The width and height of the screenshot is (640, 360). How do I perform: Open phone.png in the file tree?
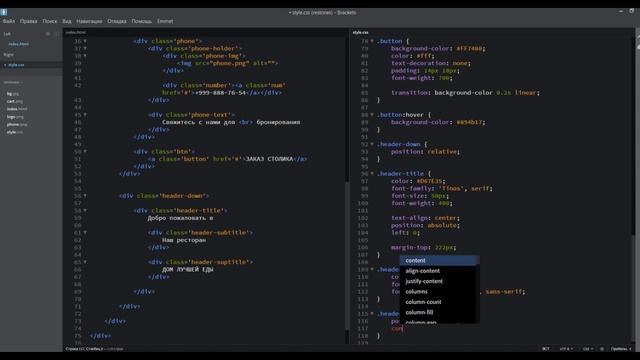(x=17, y=124)
